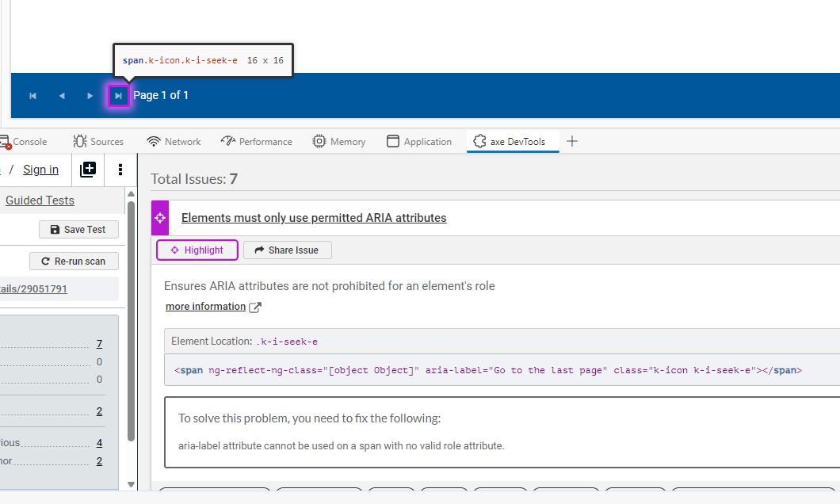Screen dimensions: 840x504
Task: Click the plus to add more DevTools panels
Action: click(572, 140)
